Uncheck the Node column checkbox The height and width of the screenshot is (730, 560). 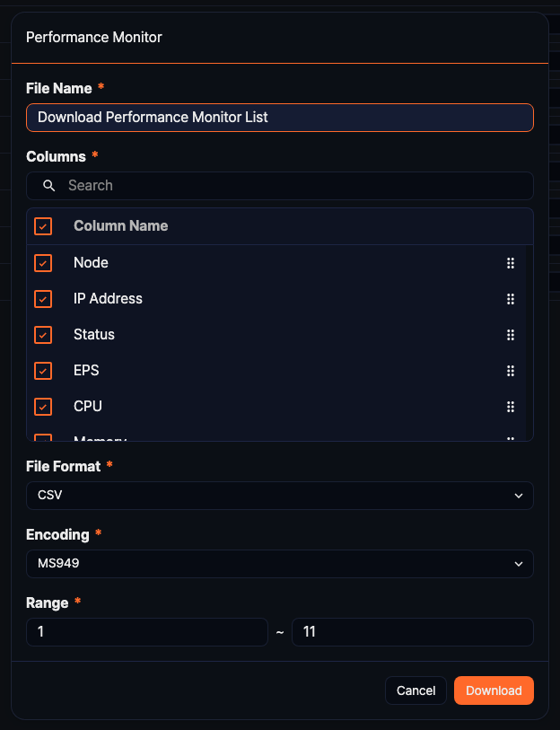point(42,263)
